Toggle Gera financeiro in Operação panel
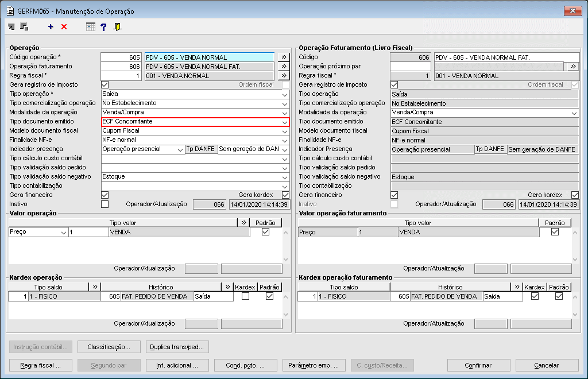The image size is (588, 379). (x=105, y=195)
